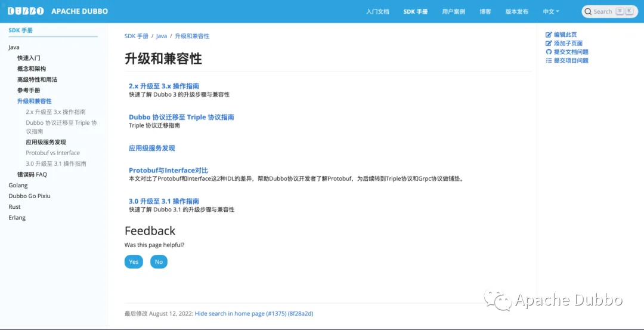Select 快速入门 in the sidebar
The image size is (644, 330).
29,58
